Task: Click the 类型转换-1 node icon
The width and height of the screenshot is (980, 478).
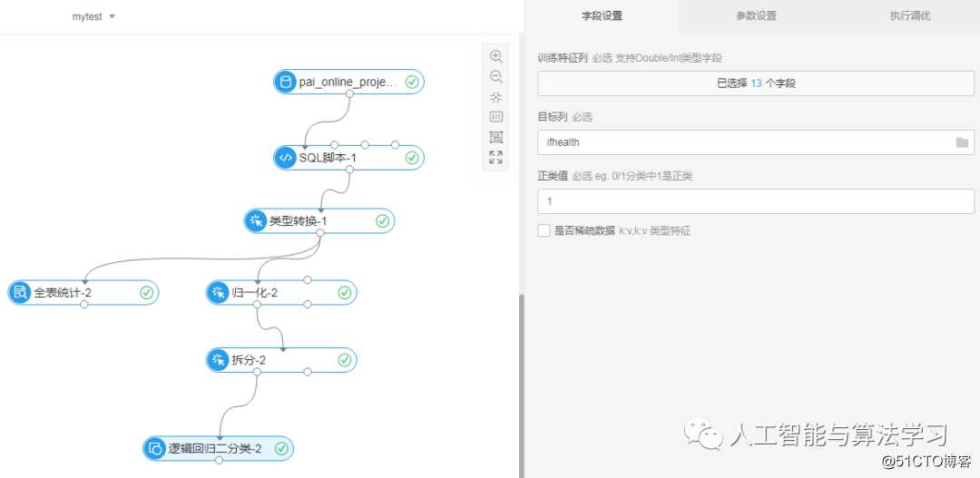Action: click(256, 220)
